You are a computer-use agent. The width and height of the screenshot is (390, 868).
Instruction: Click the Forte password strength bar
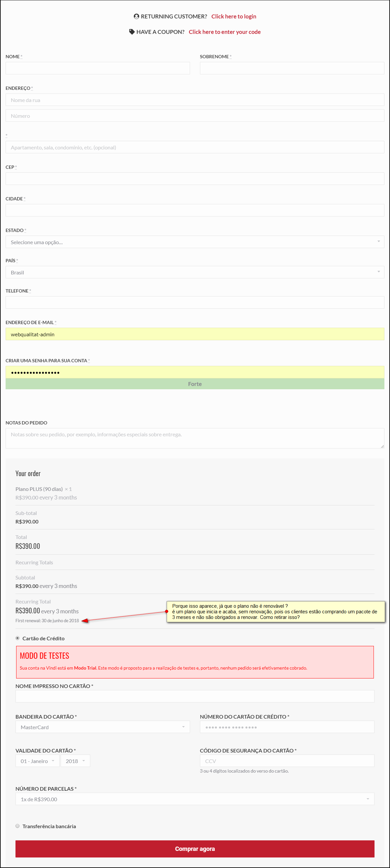pyautogui.click(x=195, y=384)
